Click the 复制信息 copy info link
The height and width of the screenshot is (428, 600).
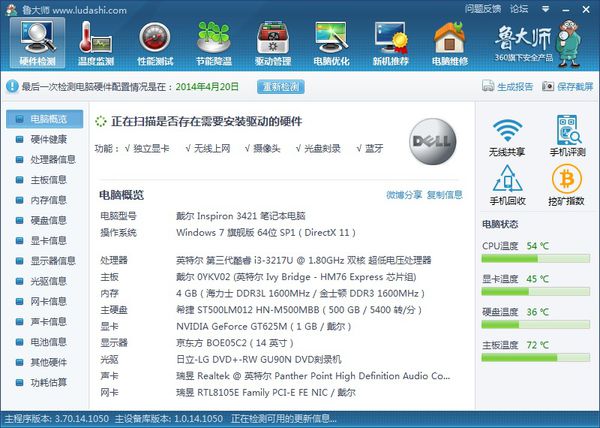[x=444, y=195]
